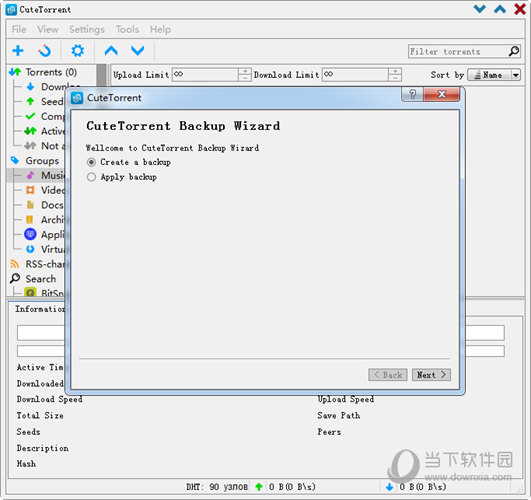
Task: Click the sidebar vertical scrollbar handle
Action: [101, 76]
